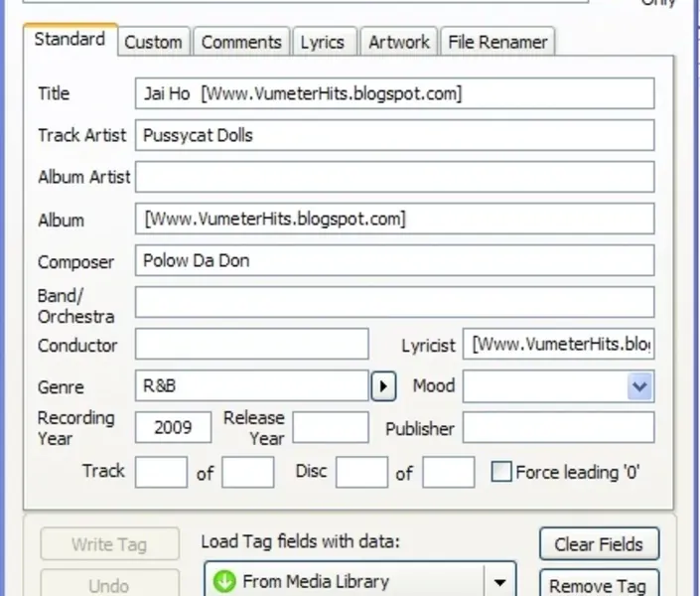Enable Force leading '0' checkbox
The height and width of the screenshot is (596, 700).
tap(500, 472)
